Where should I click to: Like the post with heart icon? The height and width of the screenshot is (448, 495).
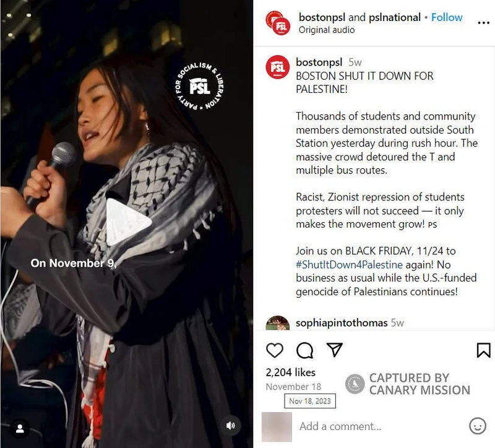(275, 350)
